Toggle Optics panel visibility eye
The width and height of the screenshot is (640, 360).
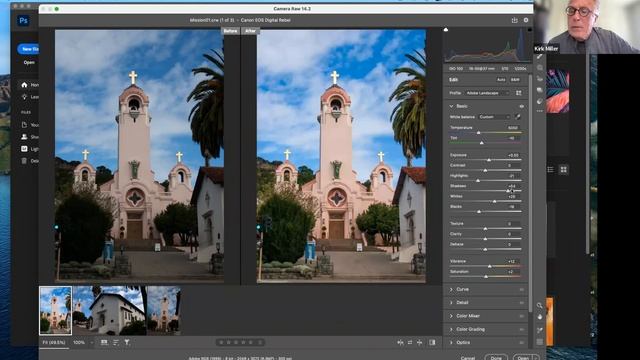pyautogui.click(x=522, y=342)
